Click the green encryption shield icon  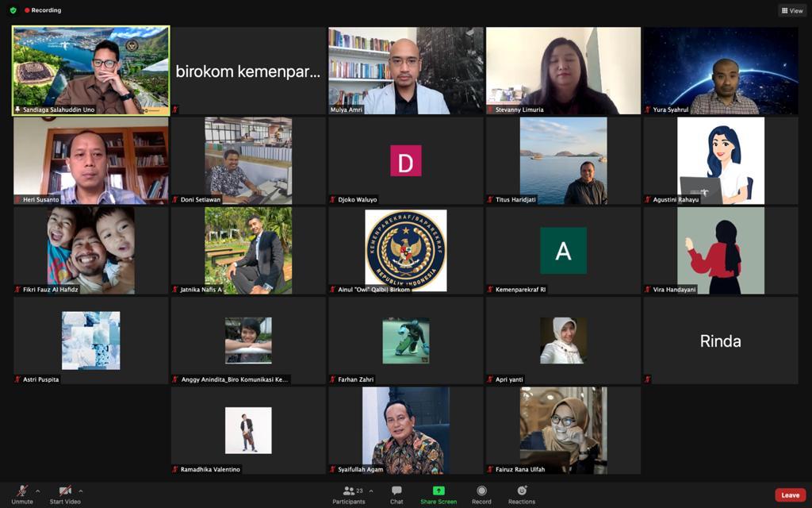pos(13,10)
